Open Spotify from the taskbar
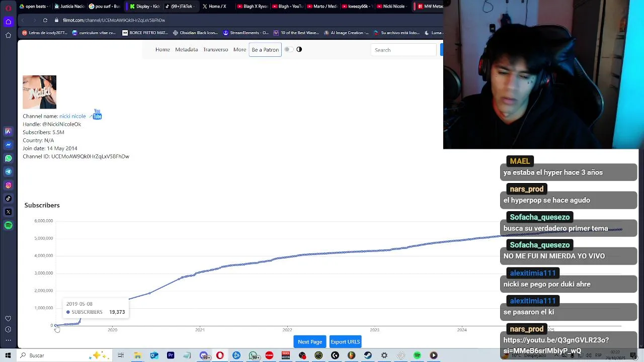The height and width of the screenshot is (362, 644). click(x=417, y=355)
